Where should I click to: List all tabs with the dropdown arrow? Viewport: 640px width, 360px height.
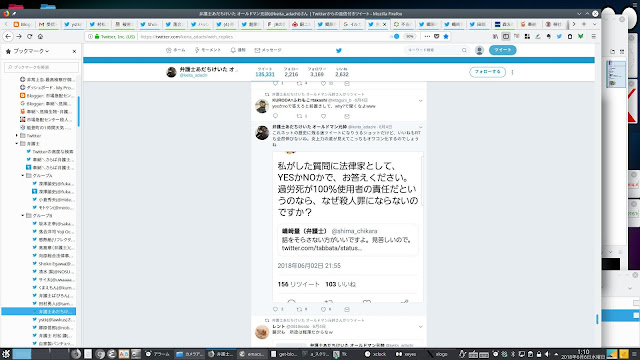pos(594,24)
